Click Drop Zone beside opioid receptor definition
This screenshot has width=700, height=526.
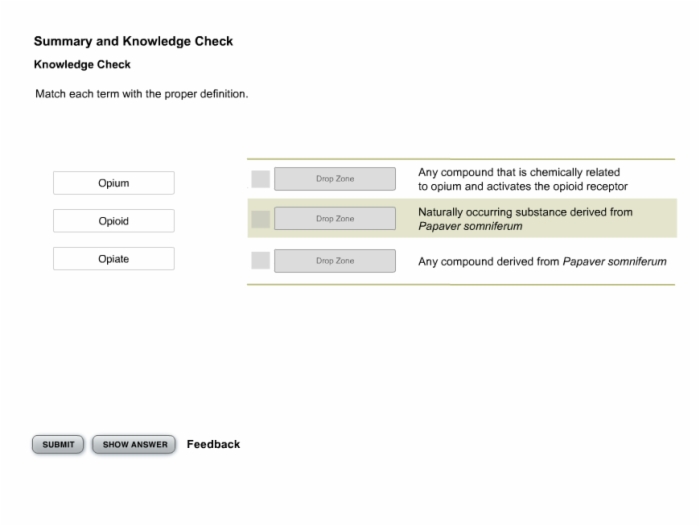tap(335, 179)
